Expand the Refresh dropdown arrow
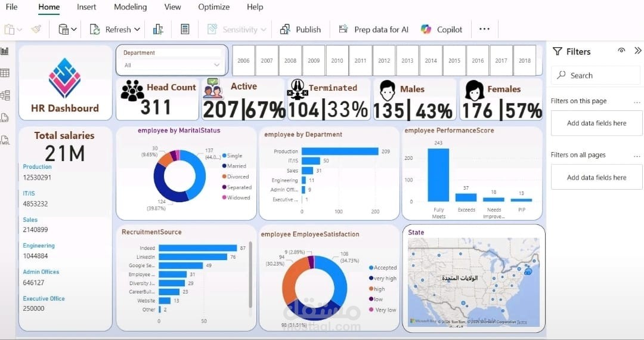 (137, 30)
